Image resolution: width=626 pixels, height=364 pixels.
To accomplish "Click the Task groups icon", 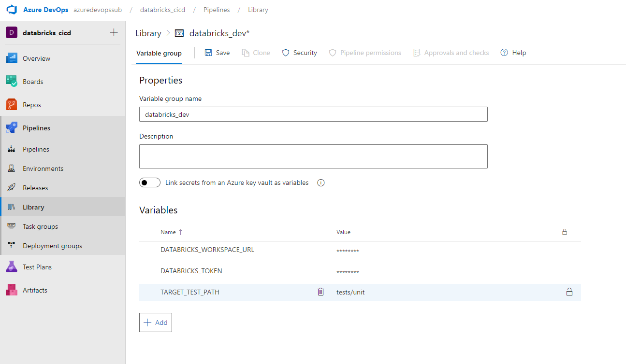I will pyautogui.click(x=12, y=226).
